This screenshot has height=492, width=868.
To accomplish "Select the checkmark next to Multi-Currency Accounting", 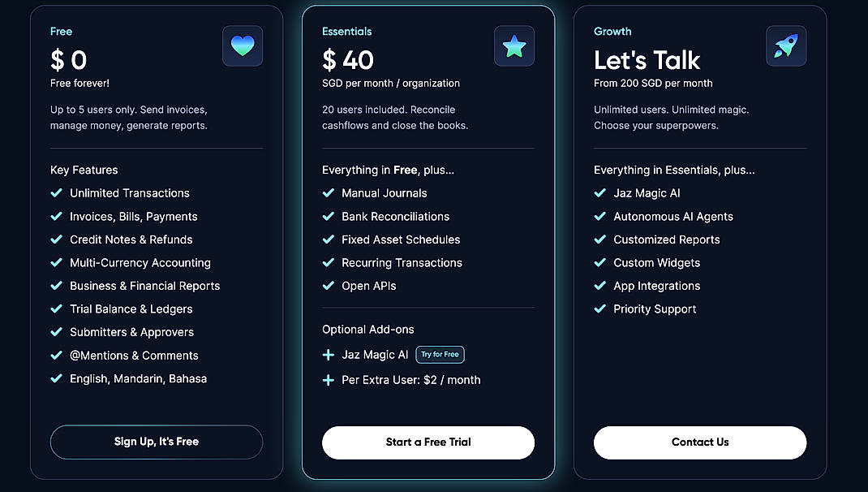I will pyautogui.click(x=56, y=263).
